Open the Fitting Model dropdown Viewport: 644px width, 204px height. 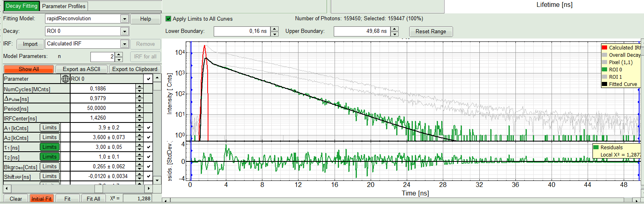click(125, 19)
